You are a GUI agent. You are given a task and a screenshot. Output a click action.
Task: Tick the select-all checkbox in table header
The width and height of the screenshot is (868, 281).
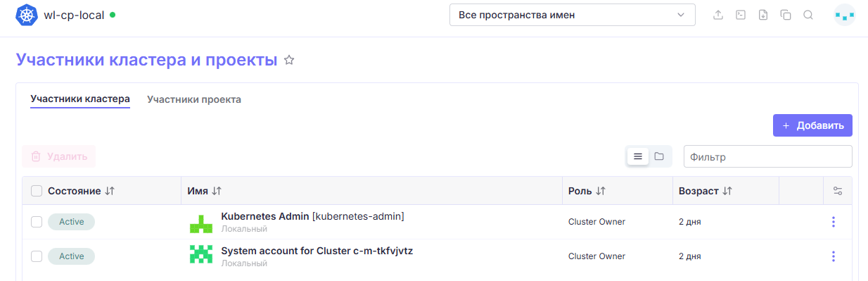point(37,191)
